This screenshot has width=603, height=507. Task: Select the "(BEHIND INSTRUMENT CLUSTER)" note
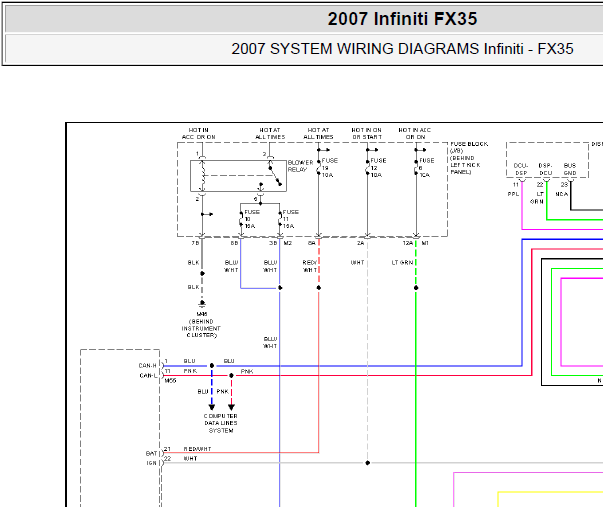tap(201, 329)
